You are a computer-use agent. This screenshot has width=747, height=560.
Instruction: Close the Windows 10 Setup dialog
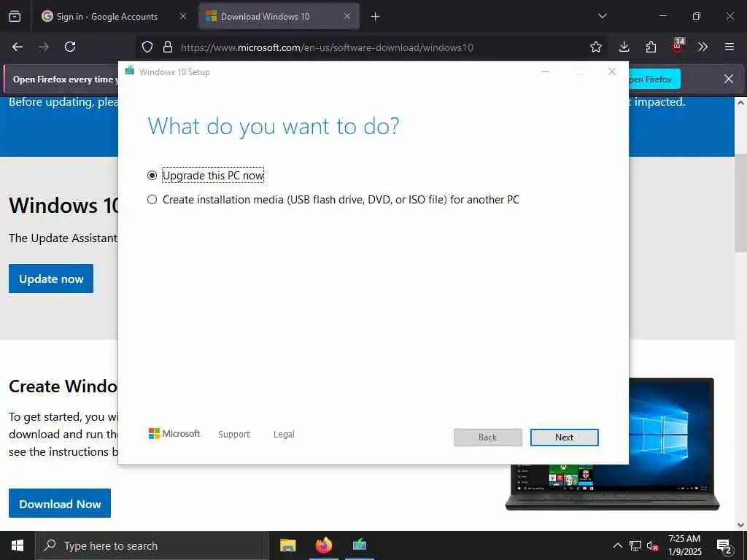[x=612, y=71]
